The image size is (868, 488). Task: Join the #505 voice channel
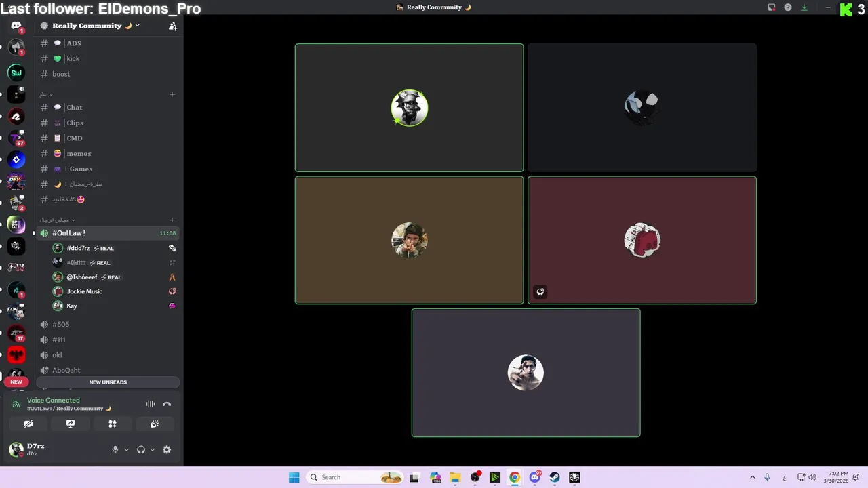[108, 324]
